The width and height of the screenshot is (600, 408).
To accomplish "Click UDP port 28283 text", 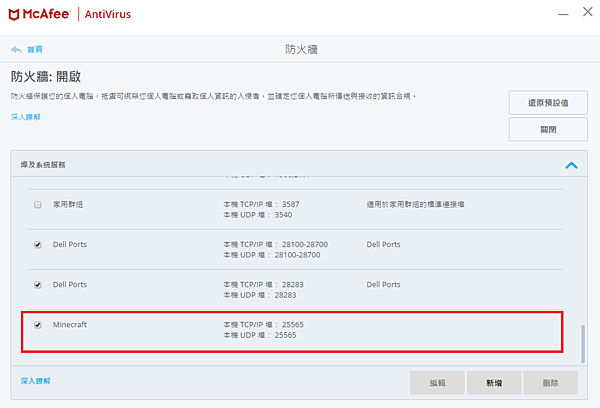I will (260, 295).
